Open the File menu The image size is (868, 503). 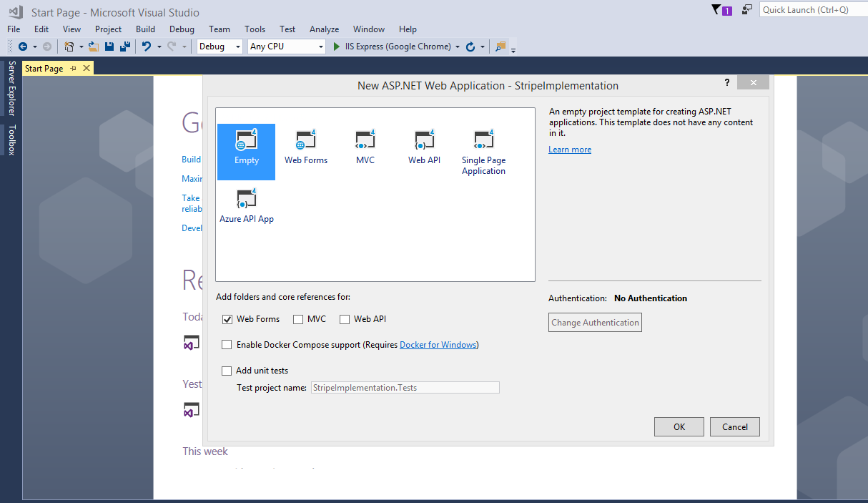pos(14,29)
